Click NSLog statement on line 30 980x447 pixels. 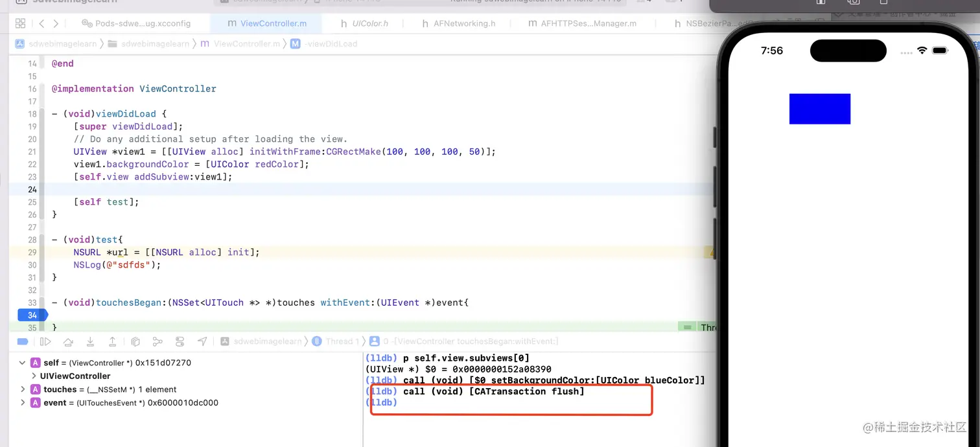click(x=117, y=265)
